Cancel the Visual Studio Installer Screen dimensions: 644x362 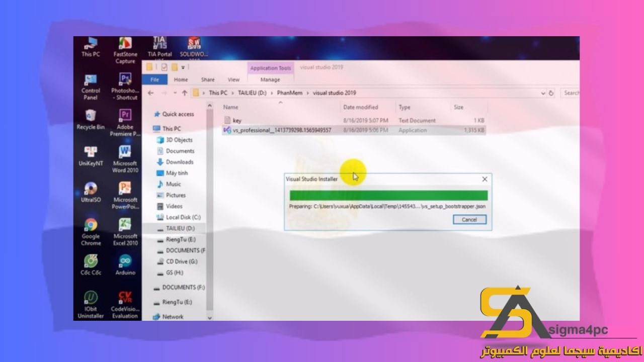pos(469,219)
